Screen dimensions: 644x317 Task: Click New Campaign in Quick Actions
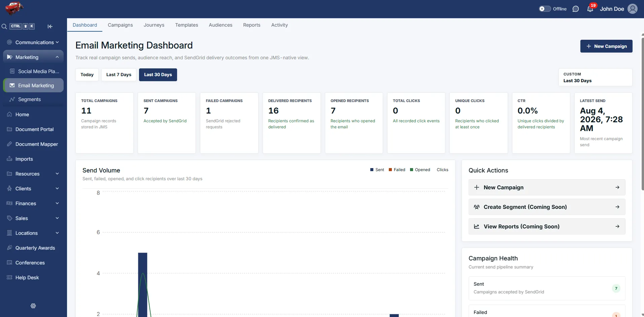tap(547, 187)
